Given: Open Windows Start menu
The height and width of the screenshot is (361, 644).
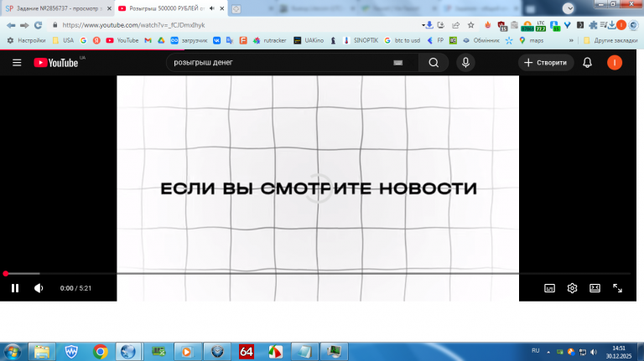Looking at the screenshot, I should (x=12, y=352).
